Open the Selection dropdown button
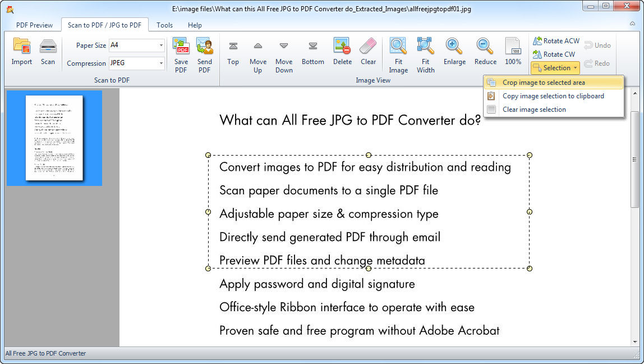The width and height of the screenshot is (644, 364). pos(555,68)
